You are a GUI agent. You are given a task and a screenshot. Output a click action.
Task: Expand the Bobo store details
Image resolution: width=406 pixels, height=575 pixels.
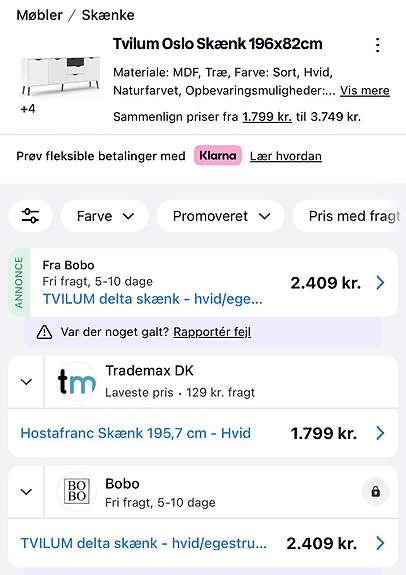click(26, 492)
